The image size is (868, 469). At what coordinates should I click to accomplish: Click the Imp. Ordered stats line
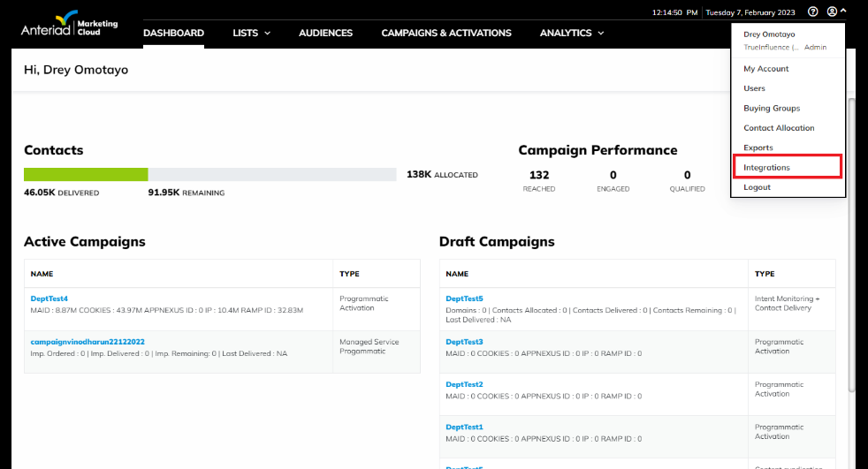pyautogui.click(x=159, y=353)
